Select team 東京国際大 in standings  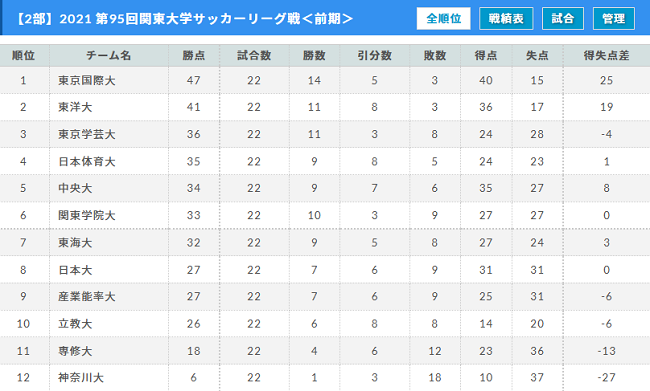point(87,80)
